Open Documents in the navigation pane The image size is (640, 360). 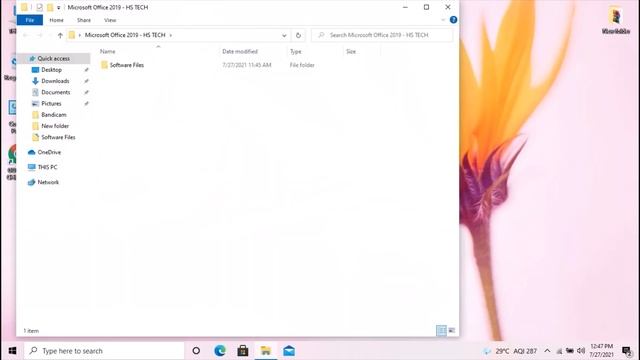pos(56,92)
